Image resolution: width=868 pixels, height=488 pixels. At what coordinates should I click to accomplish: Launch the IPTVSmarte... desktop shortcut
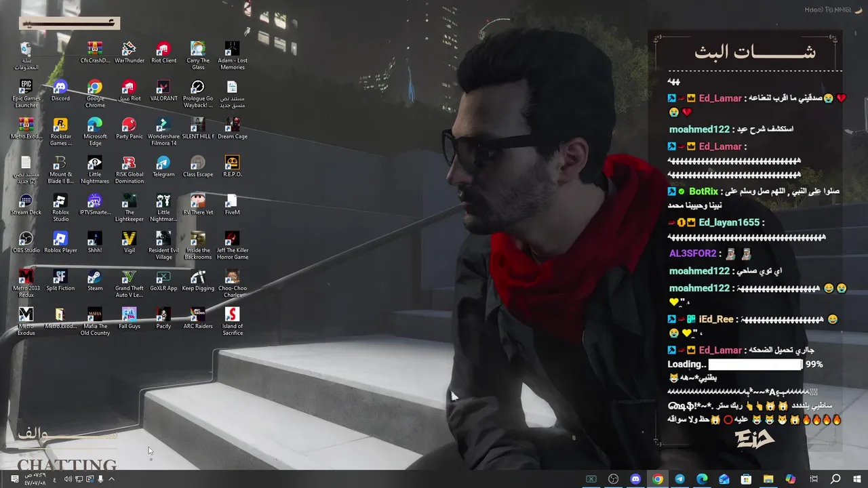pyautogui.click(x=95, y=204)
